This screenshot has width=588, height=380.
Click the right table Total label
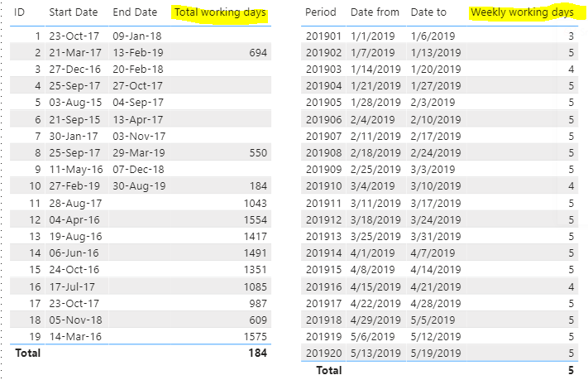tap(329, 370)
